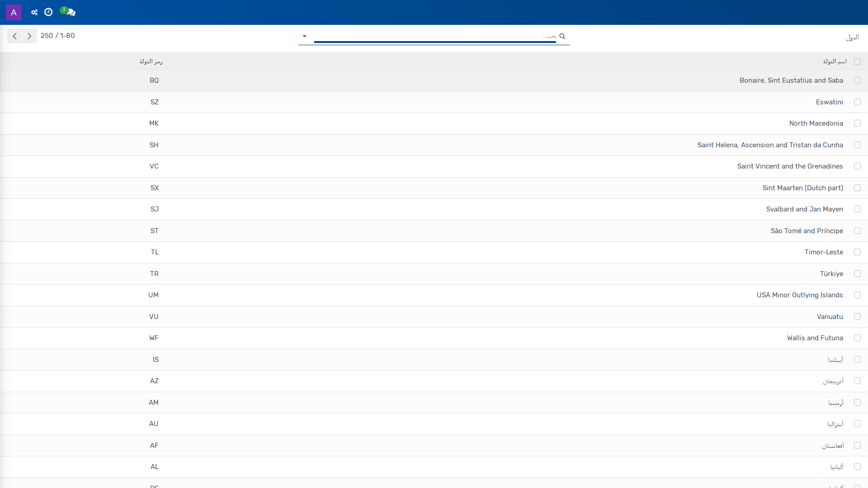
Task: Tick the Eswatini row checkbox
Action: coord(857,102)
